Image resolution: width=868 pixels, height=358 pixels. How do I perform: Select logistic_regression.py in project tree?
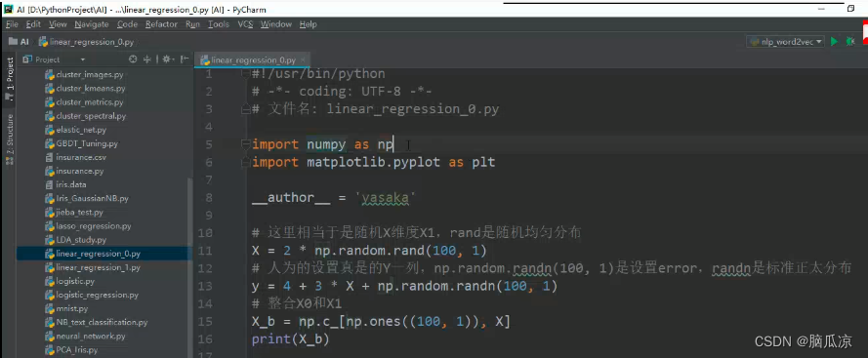(x=92, y=295)
